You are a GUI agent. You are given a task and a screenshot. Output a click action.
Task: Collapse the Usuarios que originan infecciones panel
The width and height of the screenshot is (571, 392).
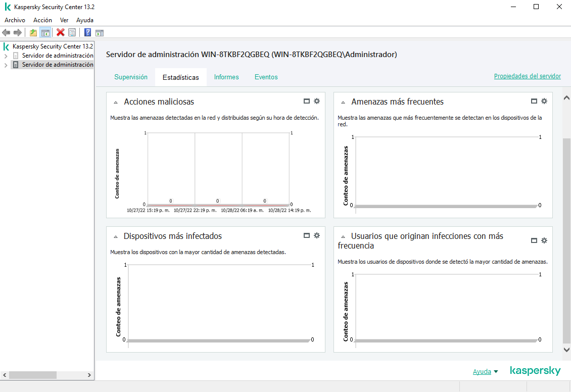pos(343,237)
